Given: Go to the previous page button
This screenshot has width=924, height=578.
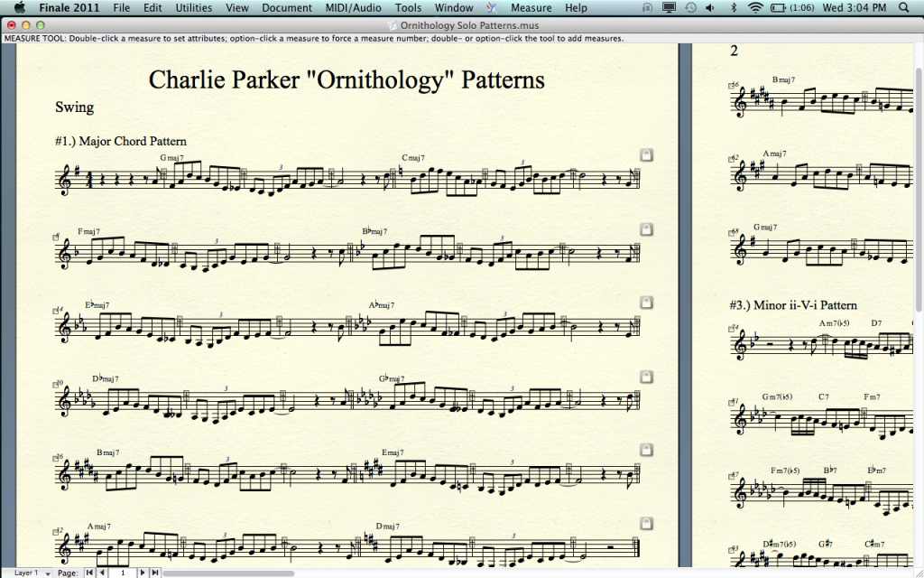Looking at the screenshot, I should [102, 573].
